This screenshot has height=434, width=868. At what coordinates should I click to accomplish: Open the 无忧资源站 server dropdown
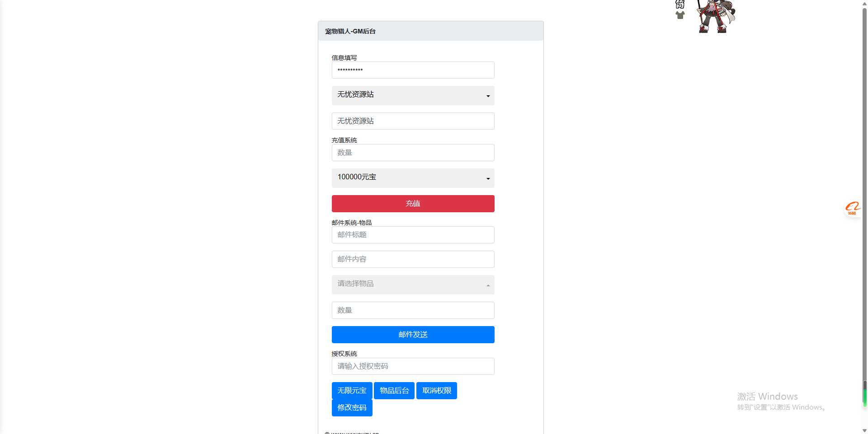(x=413, y=95)
